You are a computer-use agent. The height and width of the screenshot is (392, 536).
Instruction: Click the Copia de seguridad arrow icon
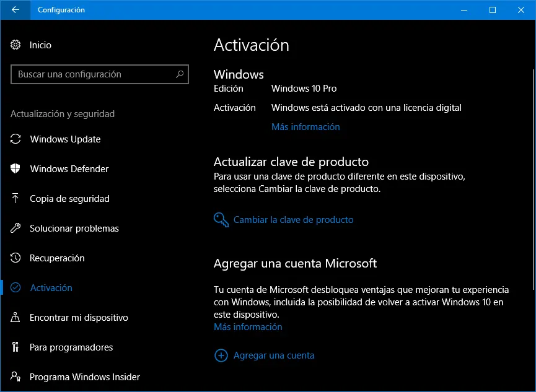[x=15, y=198]
